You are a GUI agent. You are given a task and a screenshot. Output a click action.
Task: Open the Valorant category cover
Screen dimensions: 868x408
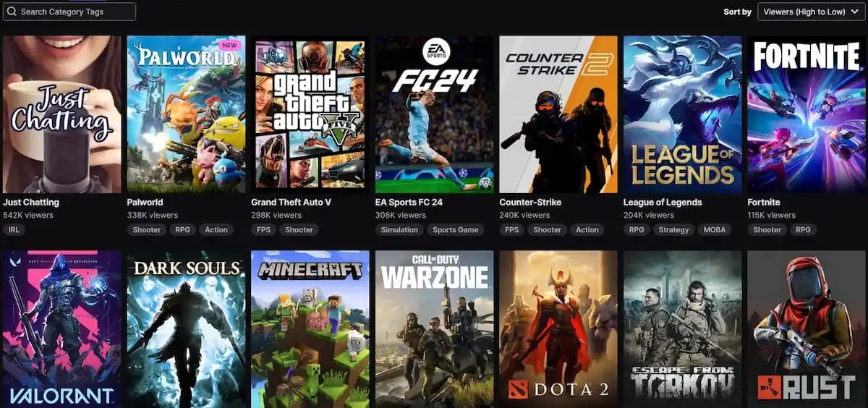pos(62,329)
